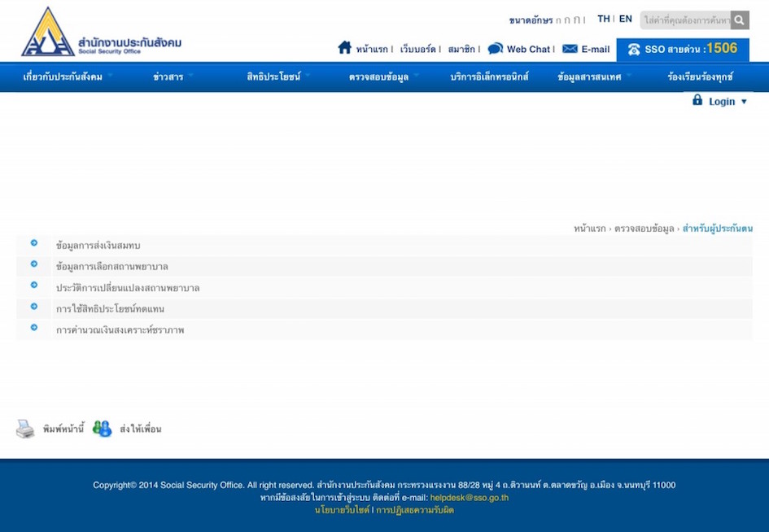The width and height of the screenshot is (769, 532).
Task: Click the Login text
Action: [x=722, y=102]
